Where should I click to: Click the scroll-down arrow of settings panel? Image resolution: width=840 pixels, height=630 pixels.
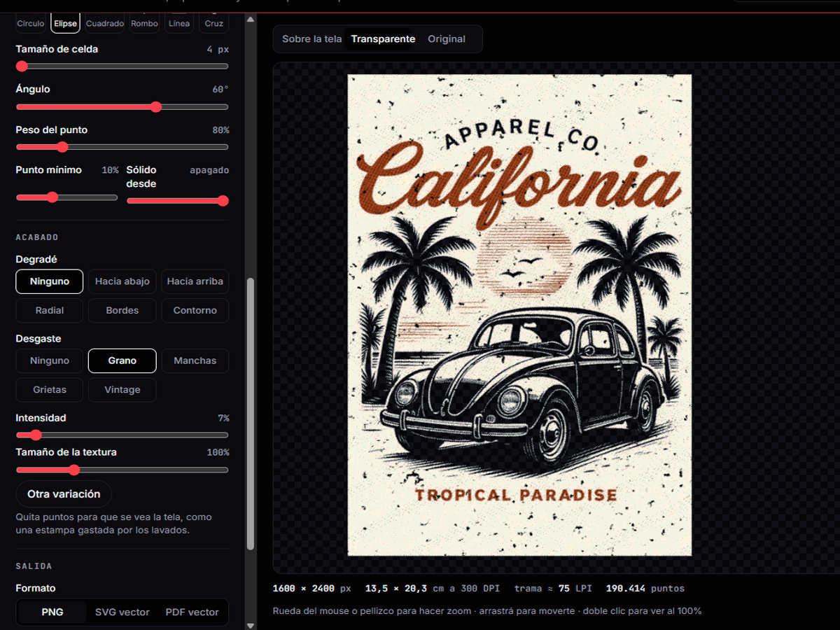251,624
